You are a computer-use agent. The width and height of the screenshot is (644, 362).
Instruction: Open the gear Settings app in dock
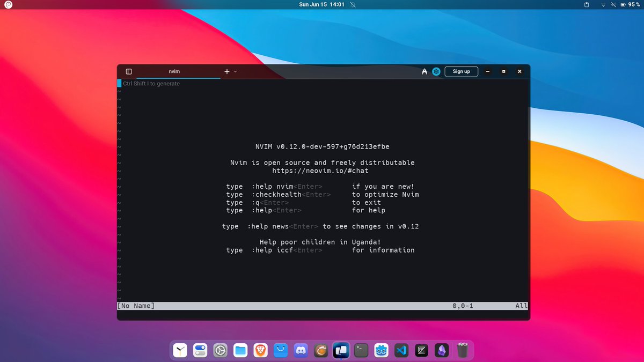coord(221,350)
